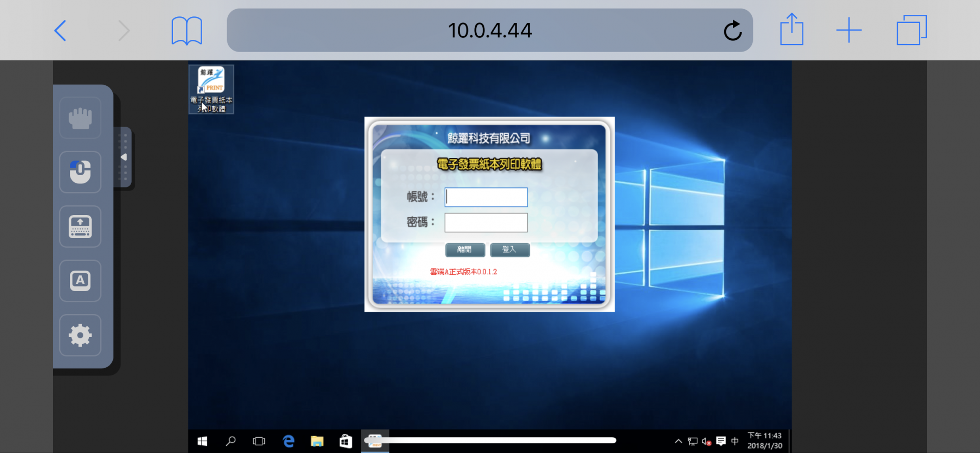Collapse the side toolbar arrow handle
The height and width of the screenshot is (453, 980).
124,157
